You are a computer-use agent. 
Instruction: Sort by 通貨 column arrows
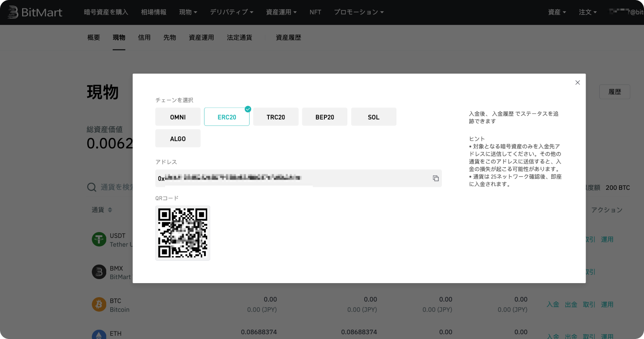pyautogui.click(x=110, y=210)
